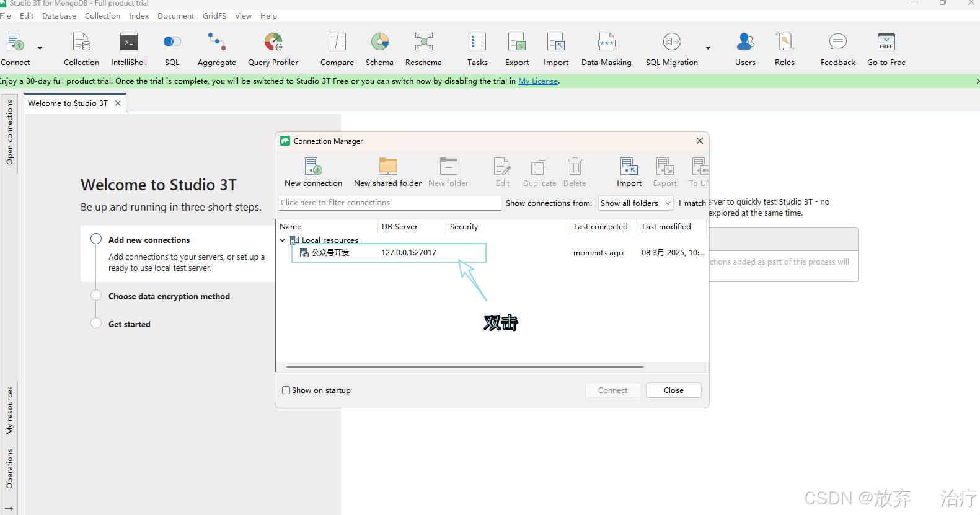Open the Help menu

[x=268, y=16]
